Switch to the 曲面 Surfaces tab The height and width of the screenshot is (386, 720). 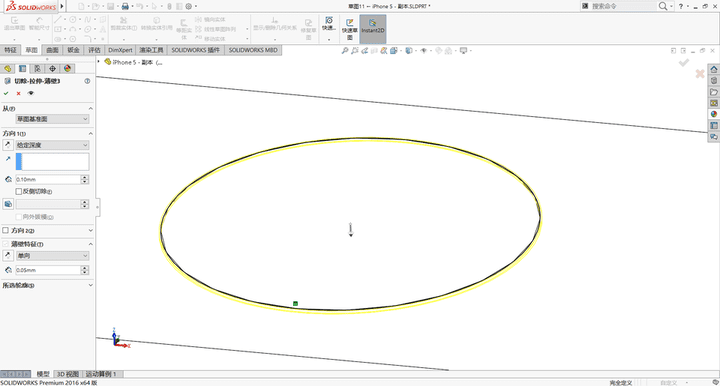(52, 50)
